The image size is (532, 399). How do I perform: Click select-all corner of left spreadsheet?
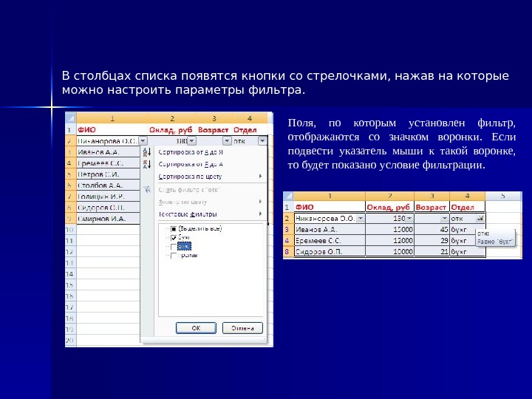[71, 118]
